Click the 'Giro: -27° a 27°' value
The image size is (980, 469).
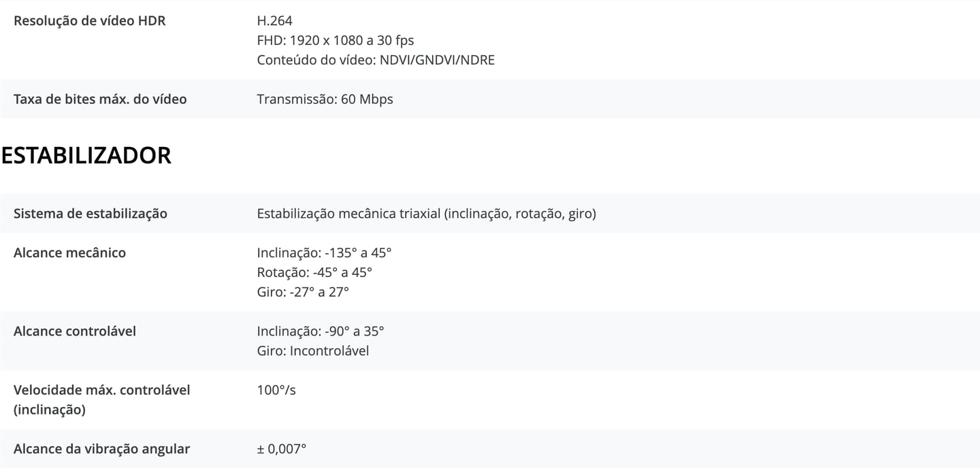pyautogui.click(x=303, y=292)
